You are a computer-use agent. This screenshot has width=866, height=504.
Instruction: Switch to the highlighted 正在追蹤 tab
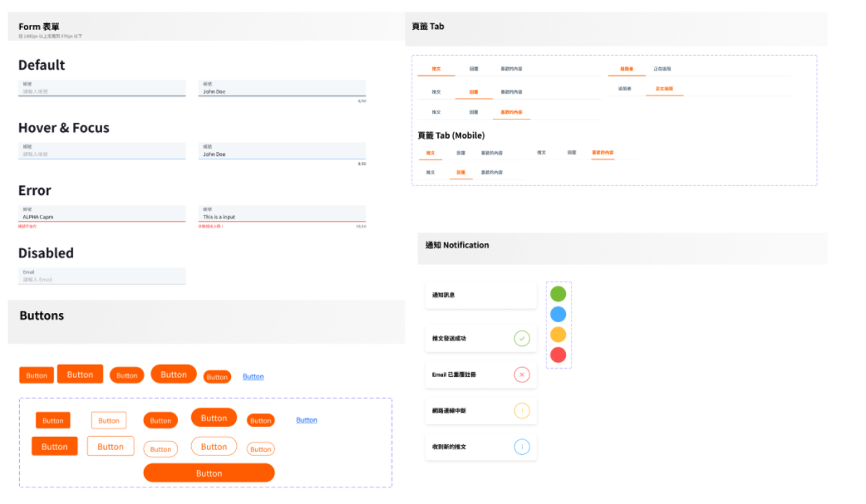pyautogui.click(x=664, y=88)
